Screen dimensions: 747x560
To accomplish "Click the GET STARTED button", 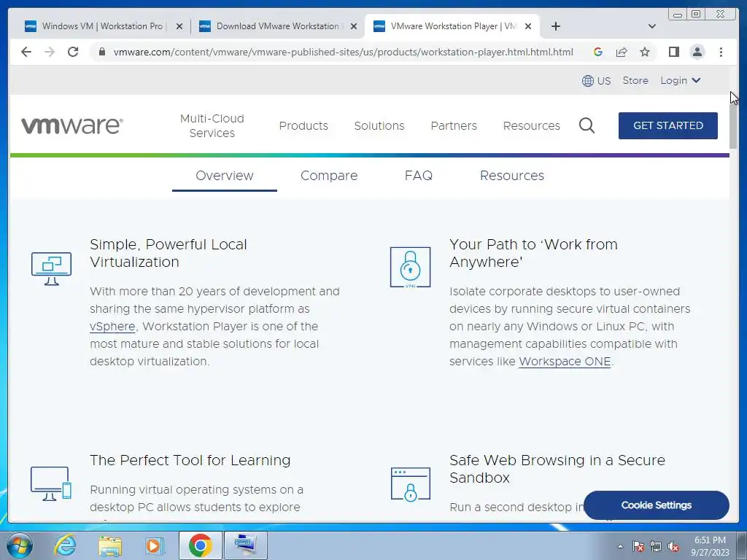I will click(668, 125).
